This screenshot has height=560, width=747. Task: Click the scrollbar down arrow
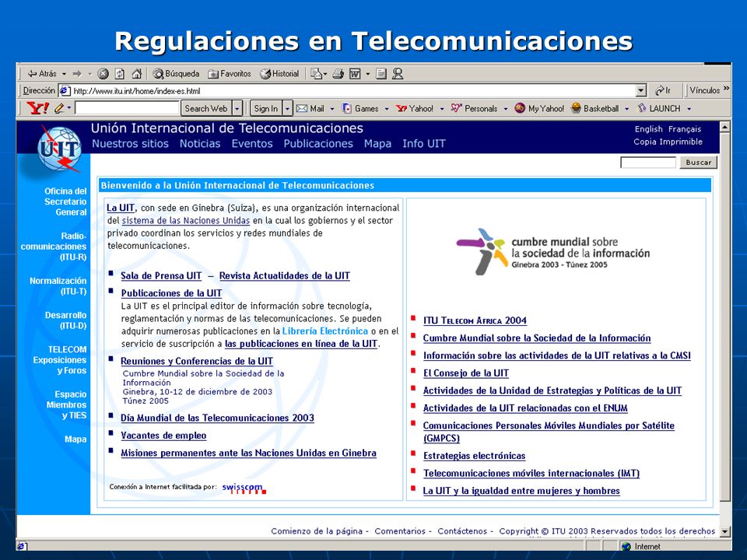[725, 531]
